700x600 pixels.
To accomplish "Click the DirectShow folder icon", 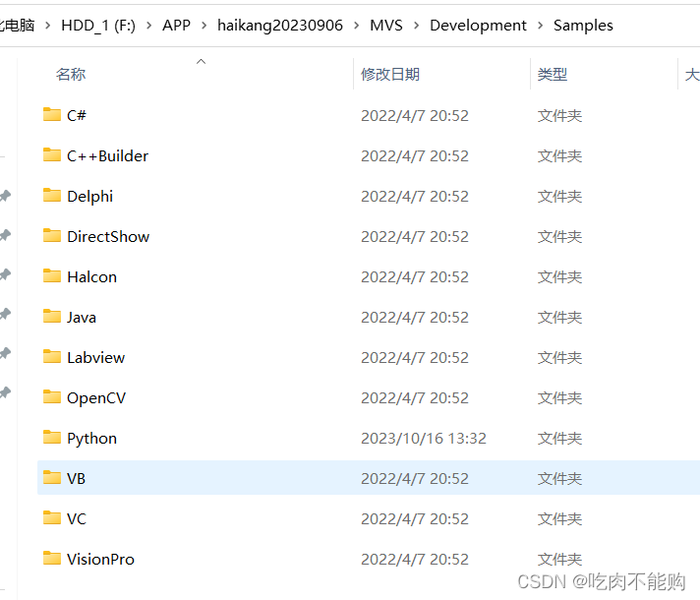I will pos(52,235).
